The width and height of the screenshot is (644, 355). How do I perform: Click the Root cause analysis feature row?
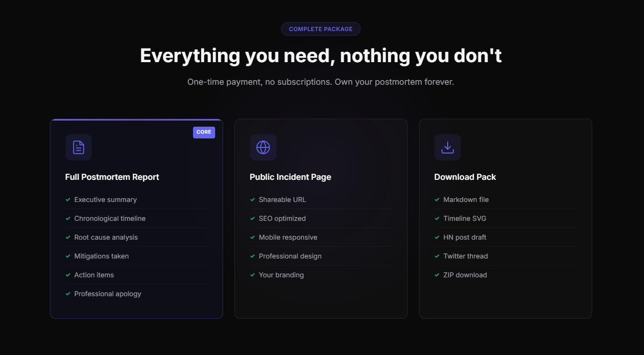105,237
